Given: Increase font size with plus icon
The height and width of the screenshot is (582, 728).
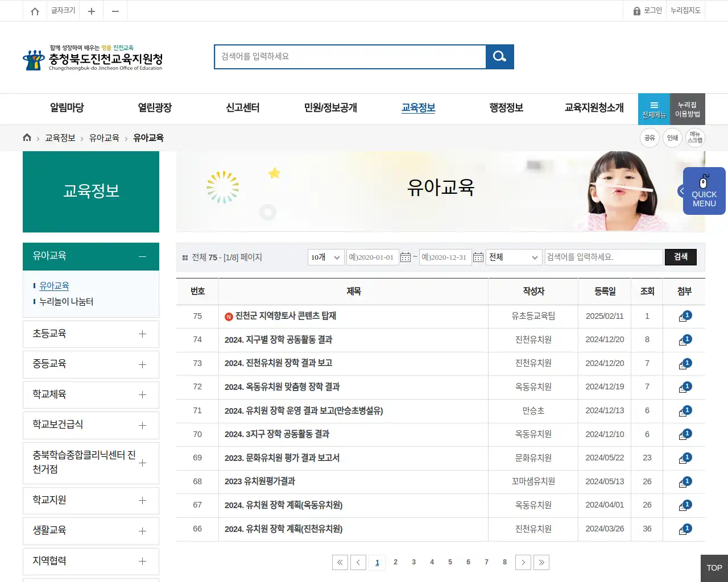Looking at the screenshot, I should point(91,11).
